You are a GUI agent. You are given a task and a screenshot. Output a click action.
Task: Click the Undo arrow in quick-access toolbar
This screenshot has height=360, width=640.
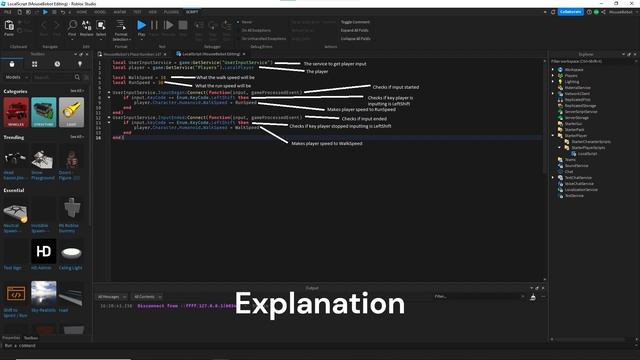62,12
